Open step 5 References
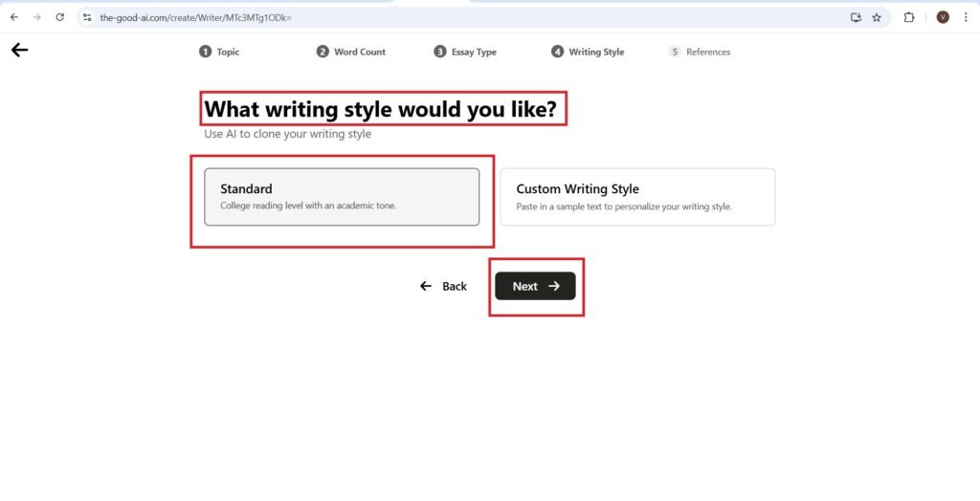980x501 pixels. tap(700, 52)
